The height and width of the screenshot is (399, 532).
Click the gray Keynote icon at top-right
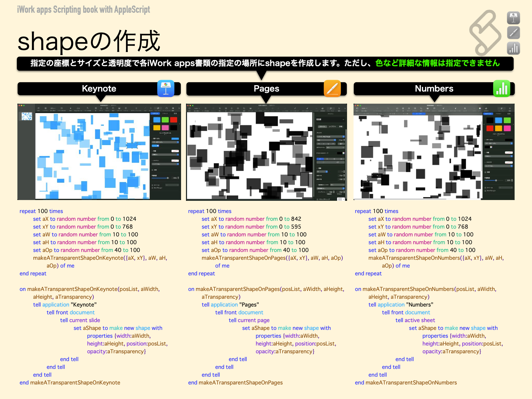513,18
